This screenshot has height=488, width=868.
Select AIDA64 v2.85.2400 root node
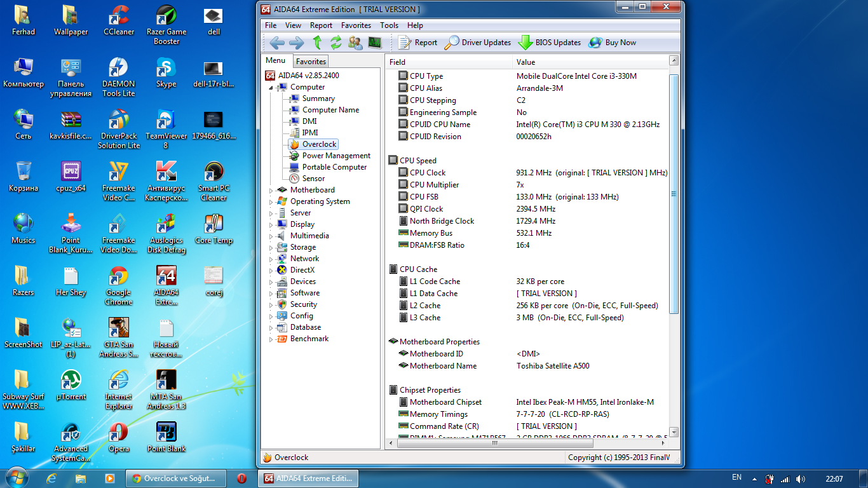pos(308,76)
